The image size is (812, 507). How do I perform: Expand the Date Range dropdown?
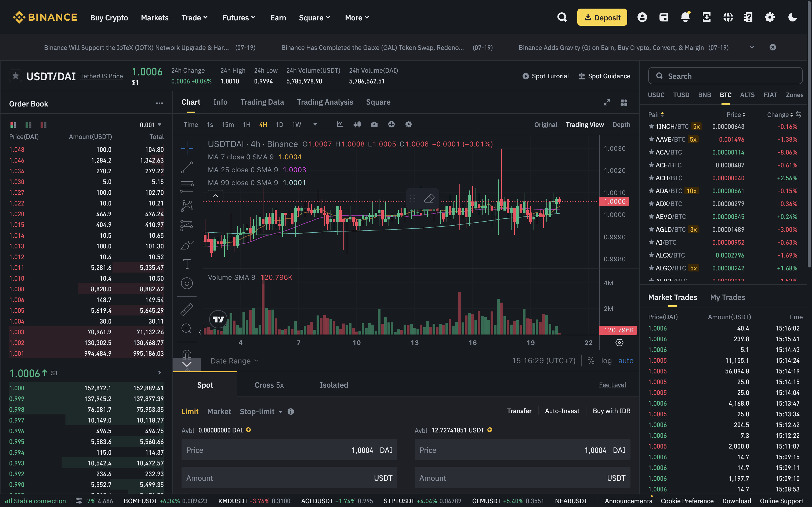point(234,361)
